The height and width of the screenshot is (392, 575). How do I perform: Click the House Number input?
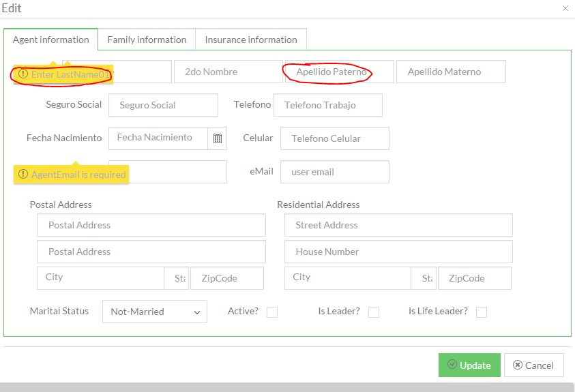pyautogui.click(x=398, y=252)
